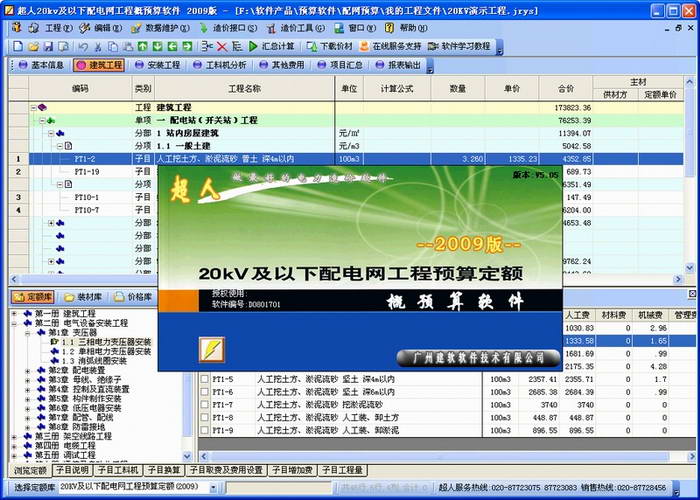Switch to 其他费用 tab
Image resolution: width=700 pixels, height=500 pixels.
click(282, 65)
